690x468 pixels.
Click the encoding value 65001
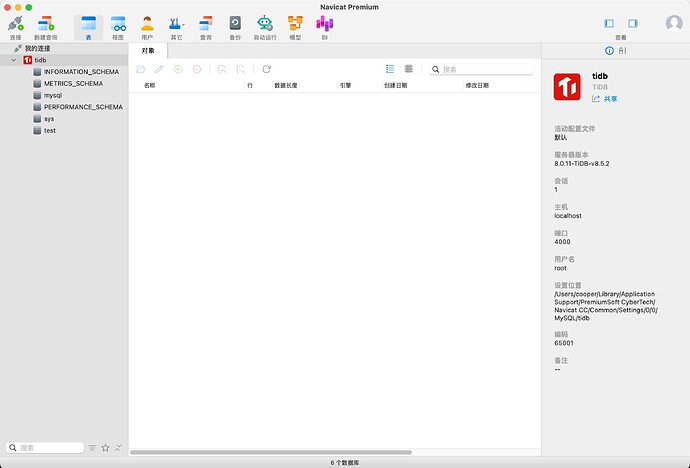coord(564,343)
